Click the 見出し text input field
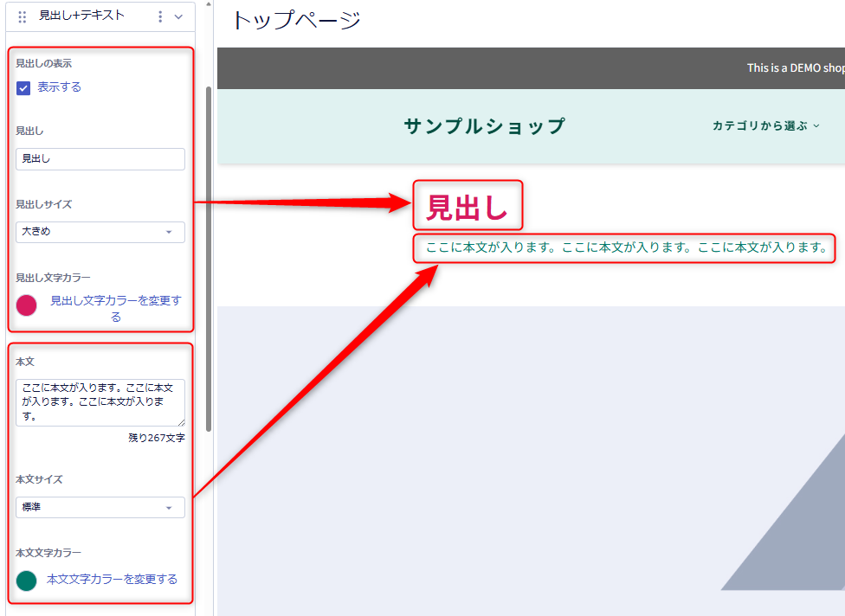The width and height of the screenshot is (845, 616). (100, 159)
